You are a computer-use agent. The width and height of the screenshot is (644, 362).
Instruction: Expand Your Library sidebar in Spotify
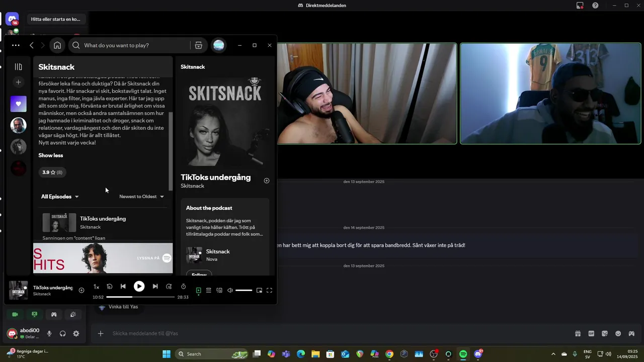(x=19, y=67)
